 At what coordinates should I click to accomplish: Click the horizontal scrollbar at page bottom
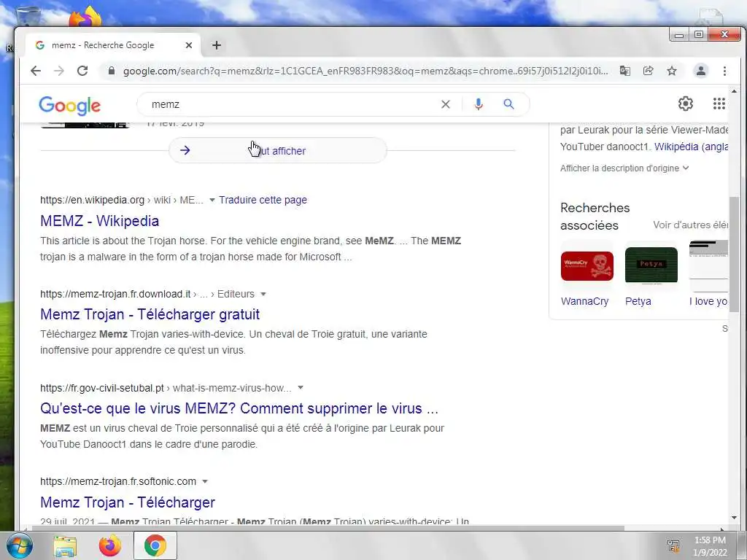tap(328, 528)
